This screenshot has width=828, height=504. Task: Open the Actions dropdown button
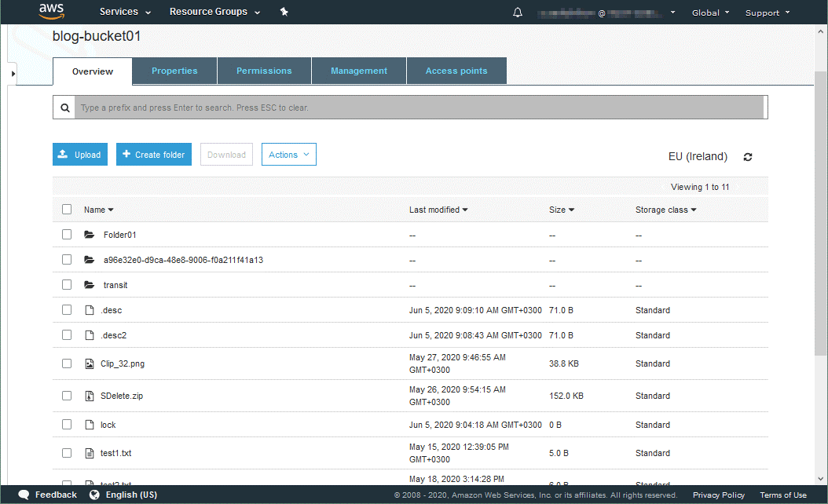coord(289,154)
